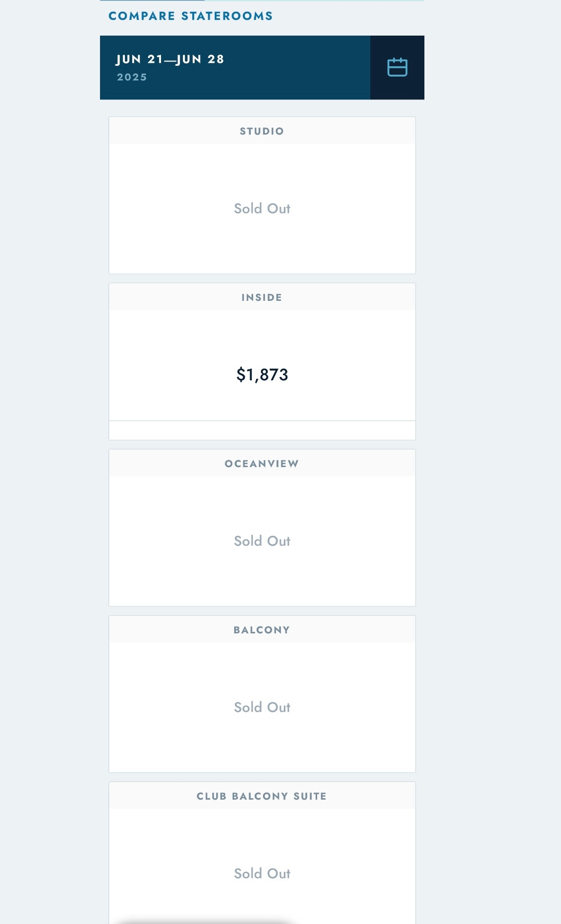Viewport: 561px width, 924px height.
Task: Click the 2025 year label
Action: (x=132, y=77)
